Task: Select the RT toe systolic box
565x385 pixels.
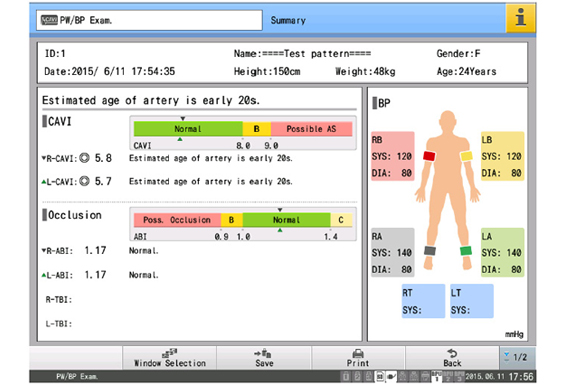Action: tap(423, 301)
